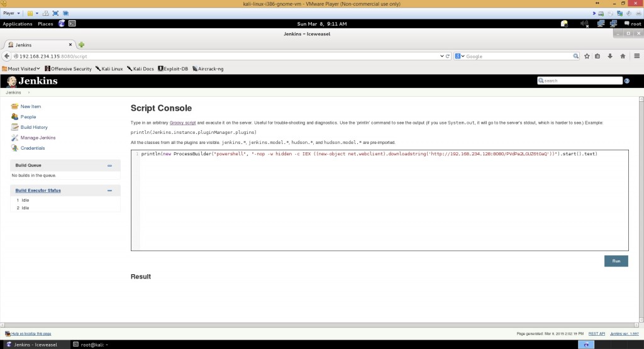Click the muted volume icon in the panel
The width and height of the screenshot is (644, 349).
coord(584,24)
